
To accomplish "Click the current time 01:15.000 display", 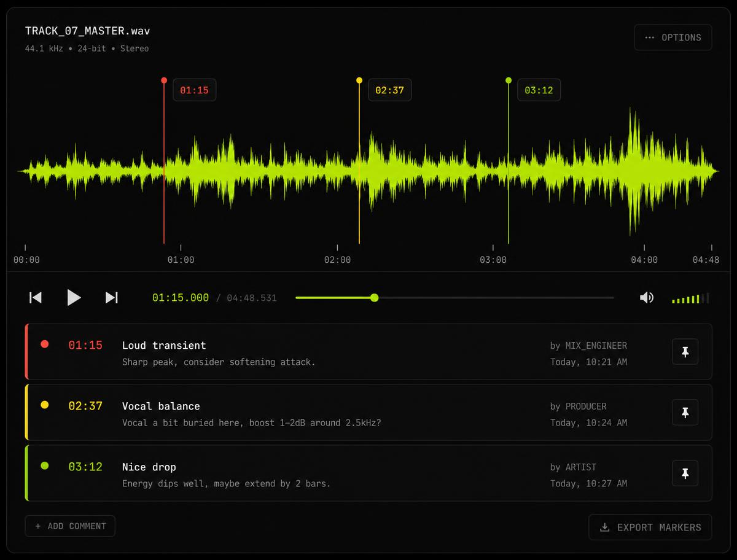I will point(181,298).
